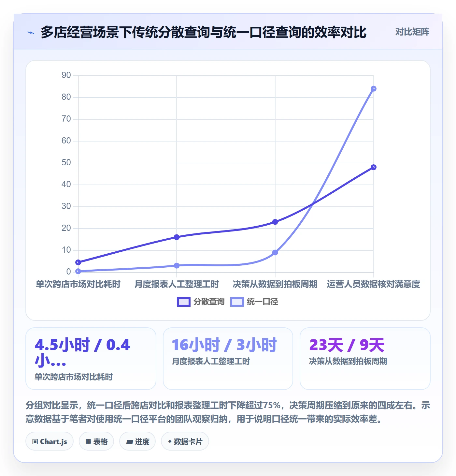
Task: Select the 表格 tag chip
Action: coord(96,441)
